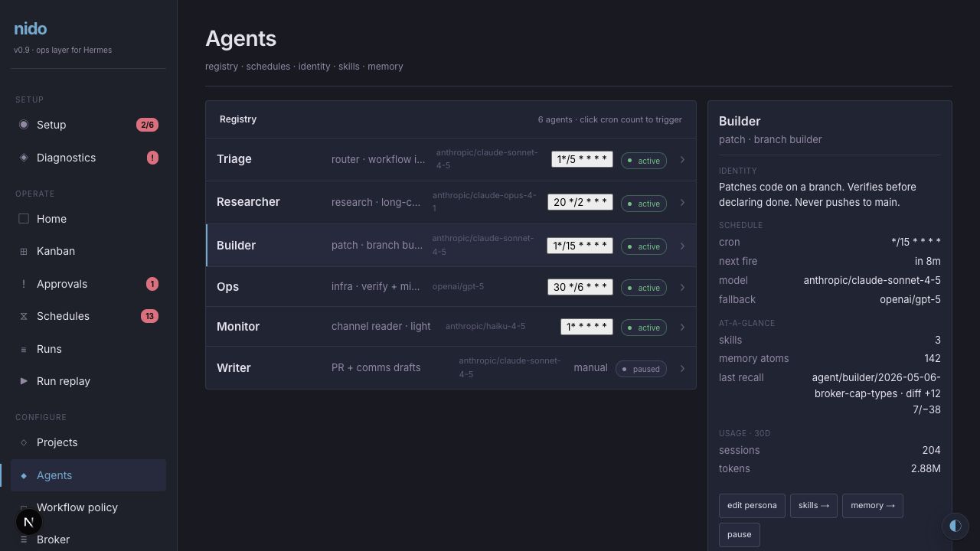
Task: Click the Diagnostics diamond icon
Action: pos(24,158)
